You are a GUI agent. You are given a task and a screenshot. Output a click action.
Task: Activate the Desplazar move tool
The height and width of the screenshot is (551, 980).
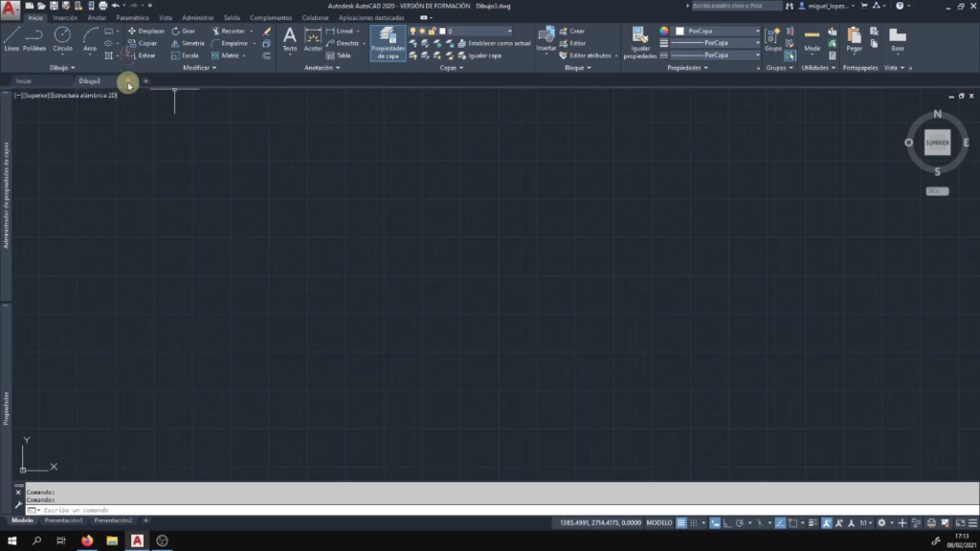click(x=145, y=31)
